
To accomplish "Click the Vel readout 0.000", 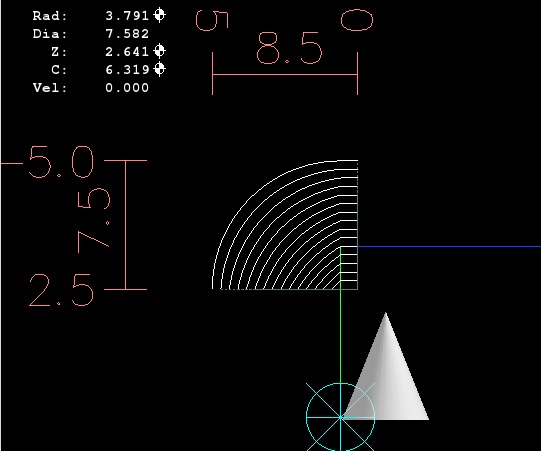I will pyautogui.click(x=127, y=88).
